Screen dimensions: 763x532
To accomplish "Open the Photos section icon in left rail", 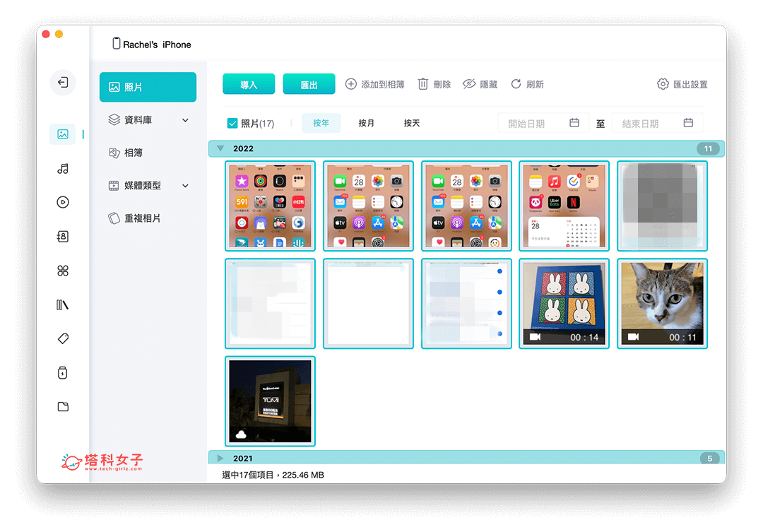I will point(63,134).
